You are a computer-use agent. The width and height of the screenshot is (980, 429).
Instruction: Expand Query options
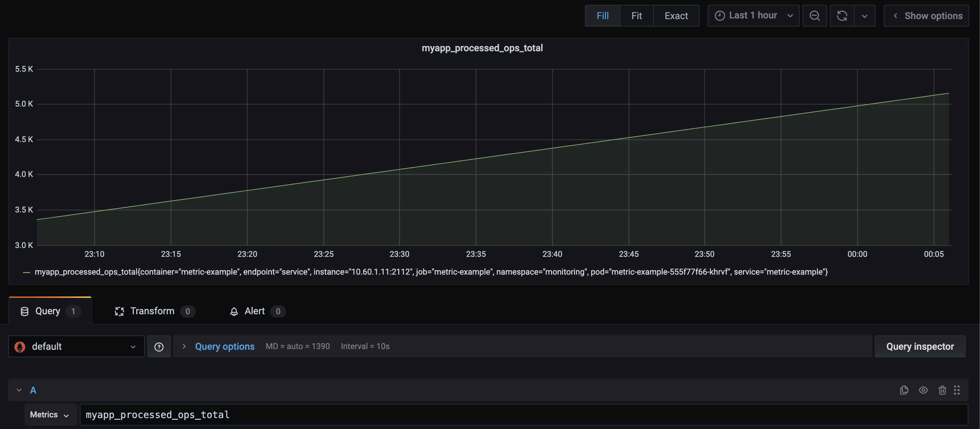pyautogui.click(x=184, y=346)
